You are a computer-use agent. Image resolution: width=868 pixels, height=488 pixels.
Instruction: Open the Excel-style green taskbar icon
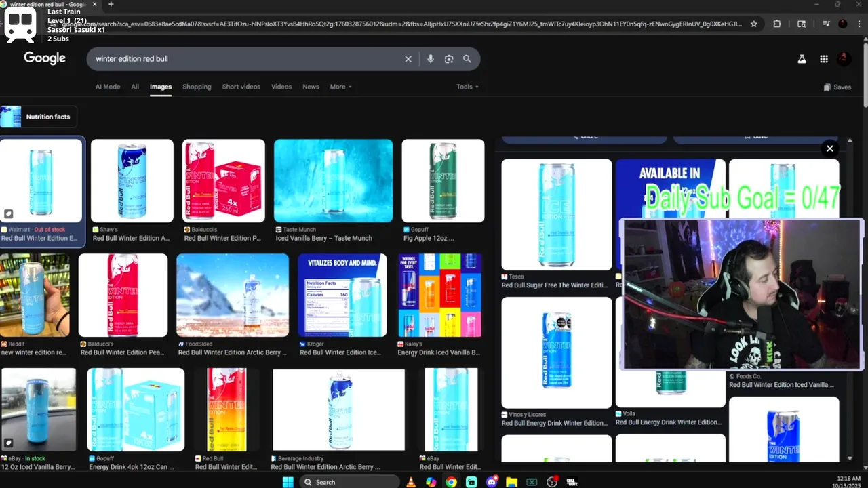tap(532, 482)
